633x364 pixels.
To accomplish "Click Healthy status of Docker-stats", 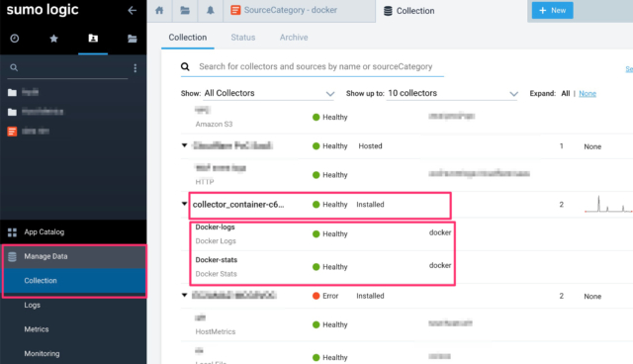I will [x=329, y=267].
